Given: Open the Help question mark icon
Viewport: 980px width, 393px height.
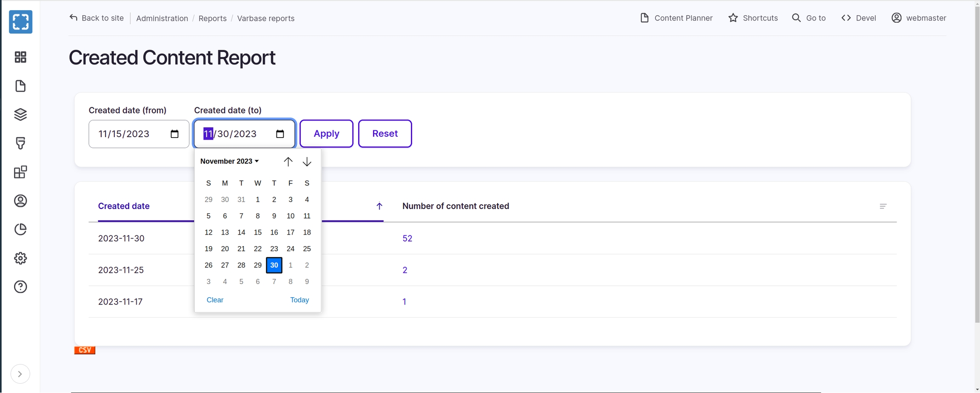Looking at the screenshot, I should tap(20, 287).
